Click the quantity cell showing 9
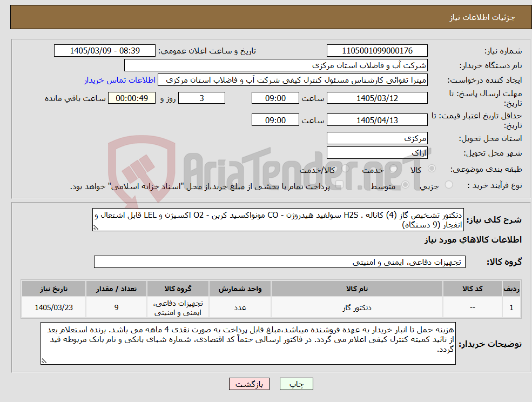The width and height of the screenshot is (532, 402). click(x=116, y=307)
